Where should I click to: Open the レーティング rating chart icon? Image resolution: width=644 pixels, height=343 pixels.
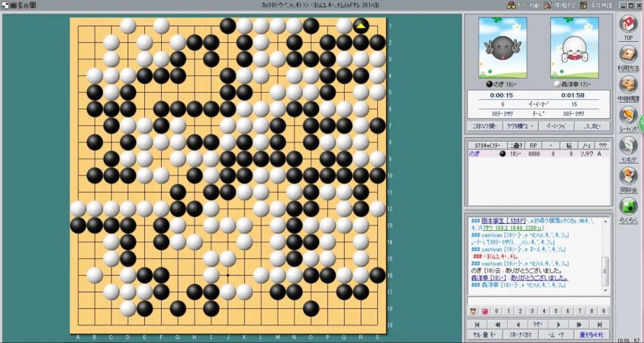point(628,116)
